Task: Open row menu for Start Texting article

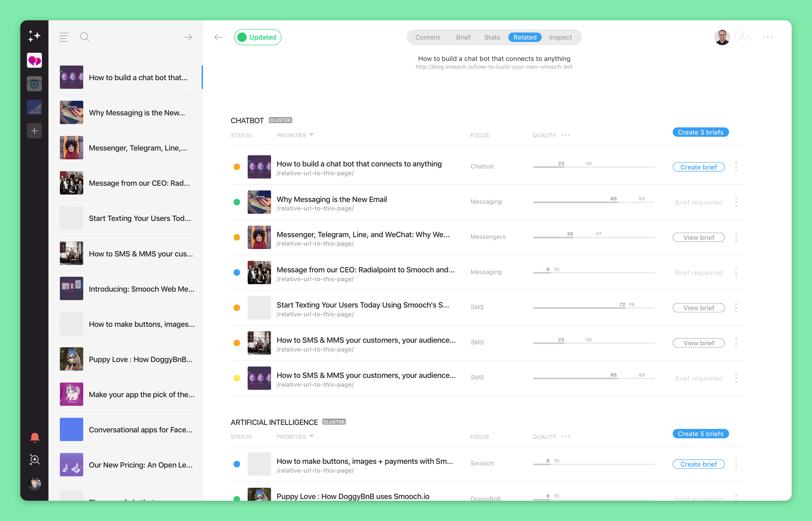Action: 736,308
